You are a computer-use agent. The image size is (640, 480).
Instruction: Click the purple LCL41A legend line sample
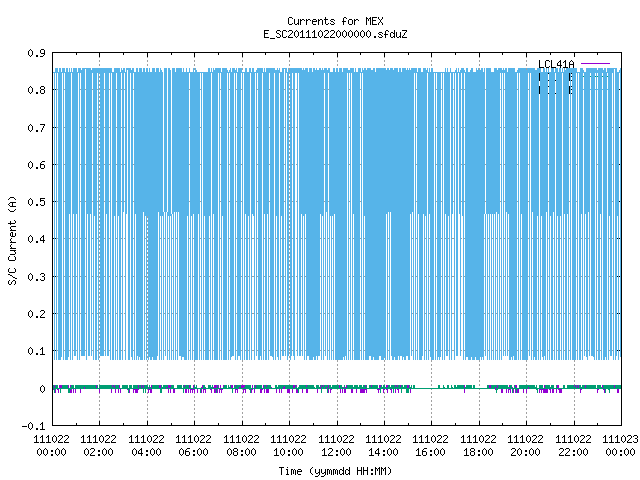pyautogui.click(x=595, y=64)
